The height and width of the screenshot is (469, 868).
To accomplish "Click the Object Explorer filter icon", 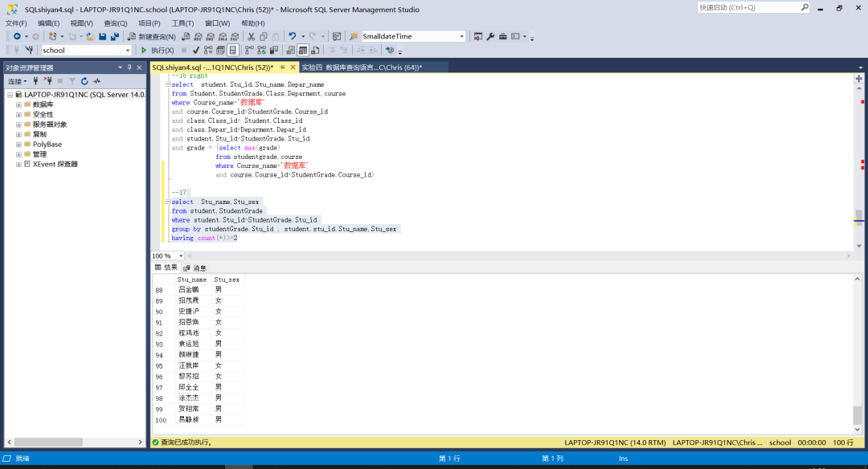I will click(72, 81).
